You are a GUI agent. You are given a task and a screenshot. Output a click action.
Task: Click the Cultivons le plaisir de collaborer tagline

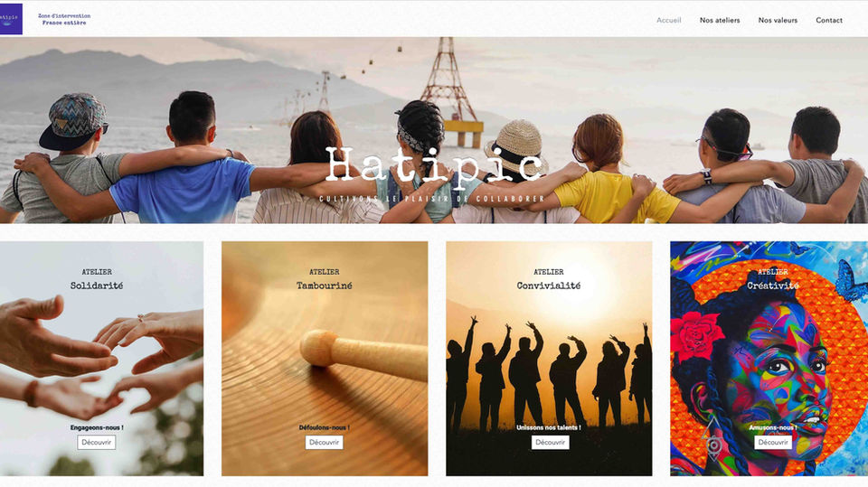[432, 198]
